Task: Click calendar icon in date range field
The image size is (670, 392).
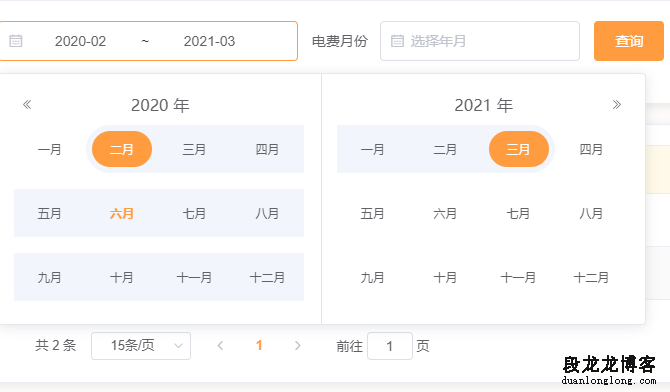Action: (16, 41)
